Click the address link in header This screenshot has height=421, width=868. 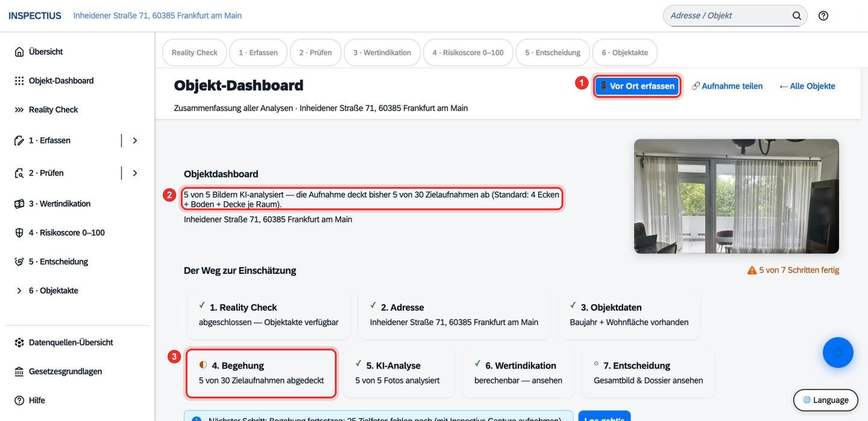pos(157,16)
